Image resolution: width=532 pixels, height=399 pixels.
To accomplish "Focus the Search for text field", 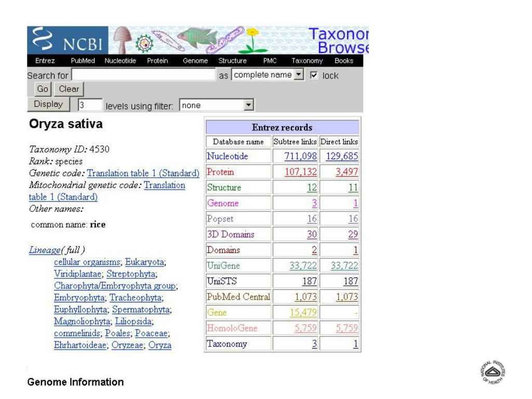I will pyautogui.click(x=143, y=75).
